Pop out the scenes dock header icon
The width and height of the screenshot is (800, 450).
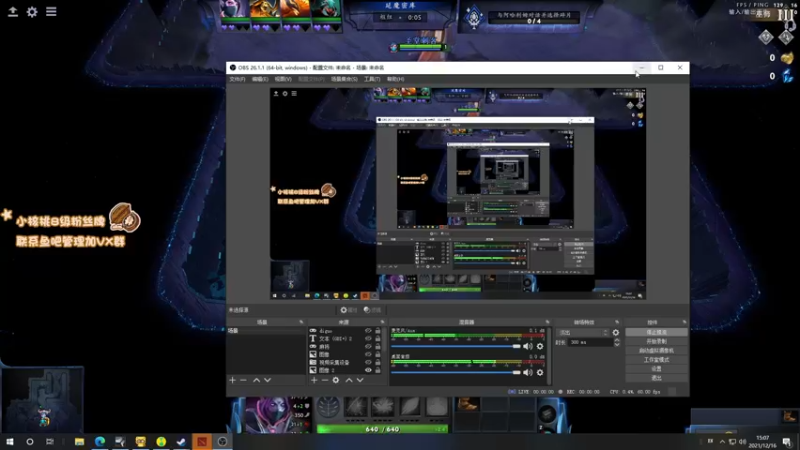[301, 322]
